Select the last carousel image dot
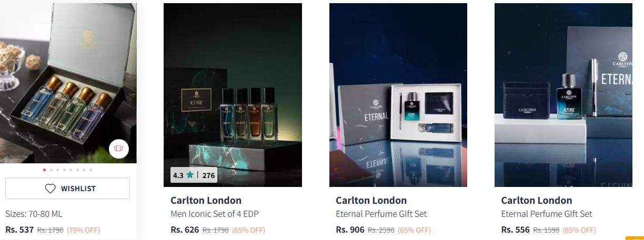Screen dimensions: 644x240 click(90, 170)
